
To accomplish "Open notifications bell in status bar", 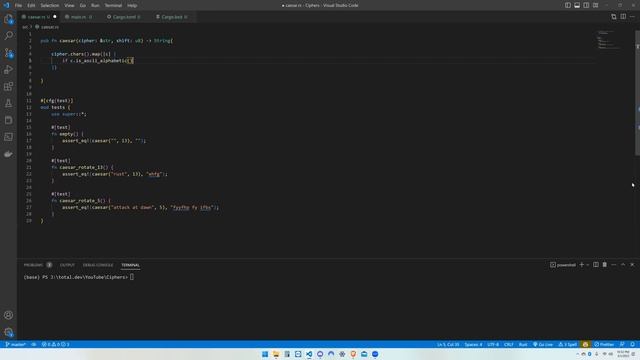I will pos(632,344).
